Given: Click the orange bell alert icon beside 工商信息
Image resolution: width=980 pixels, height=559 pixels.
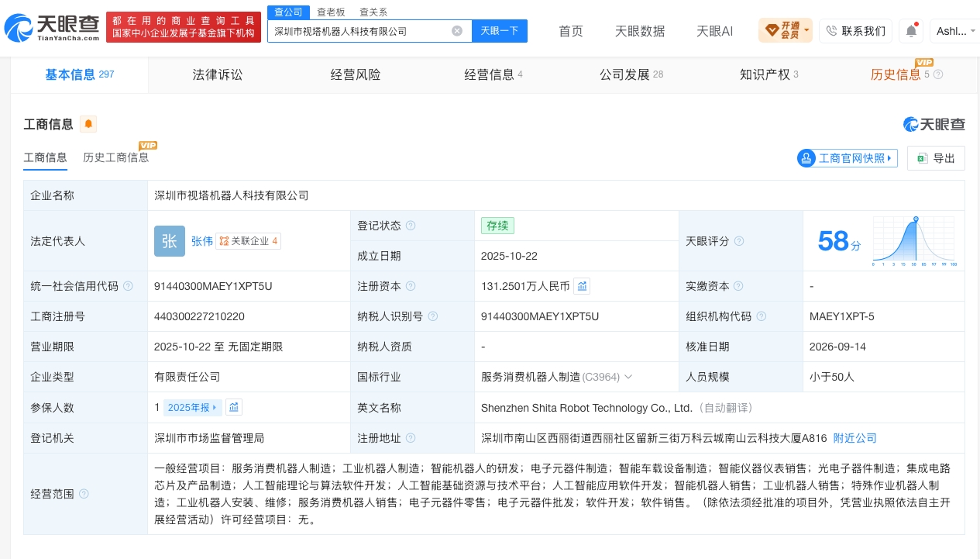Looking at the screenshot, I should click(x=88, y=124).
